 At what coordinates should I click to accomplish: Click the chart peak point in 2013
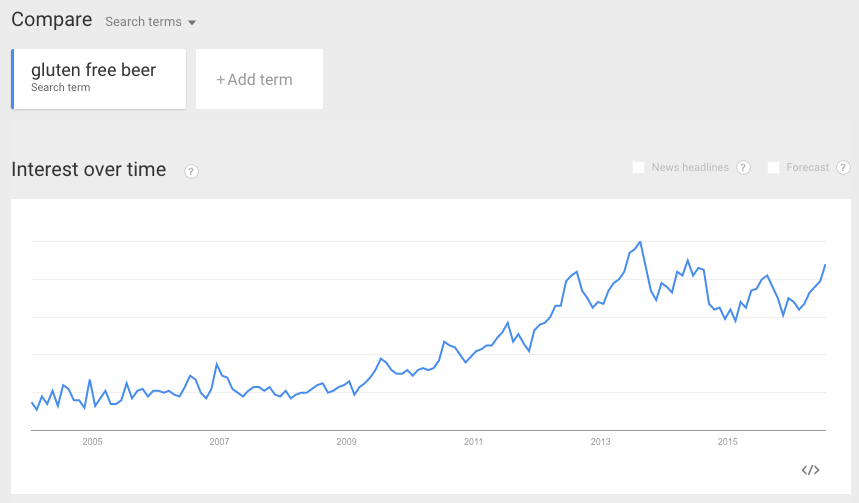point(640,242)
